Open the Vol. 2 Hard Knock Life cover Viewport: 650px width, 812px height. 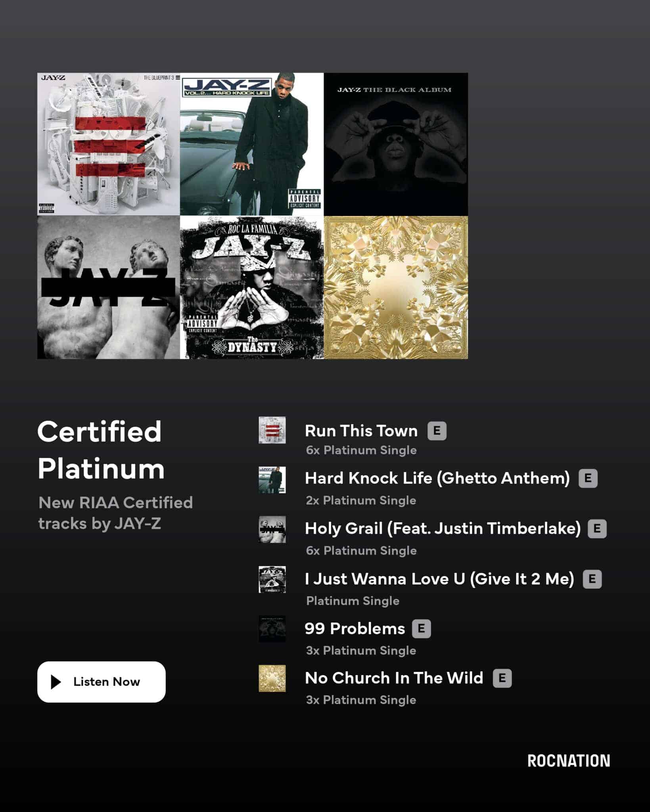point(252,144)
